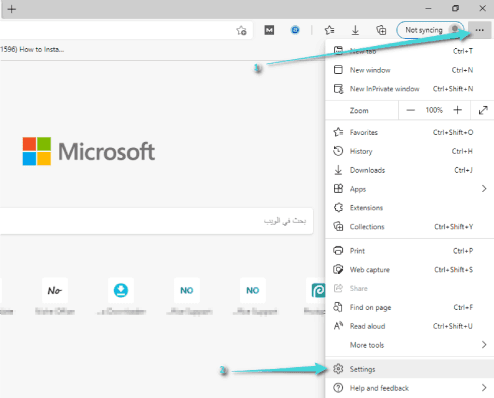Expand the More tools submenu

410,345
